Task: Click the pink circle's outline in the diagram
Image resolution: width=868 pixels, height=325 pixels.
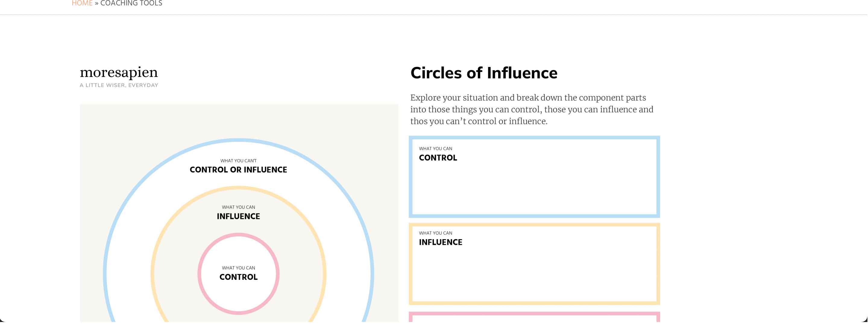Action: pos(239,235)
